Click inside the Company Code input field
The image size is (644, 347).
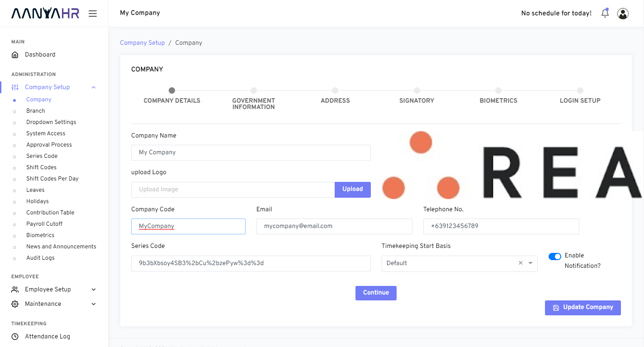(x=188, y=226)
